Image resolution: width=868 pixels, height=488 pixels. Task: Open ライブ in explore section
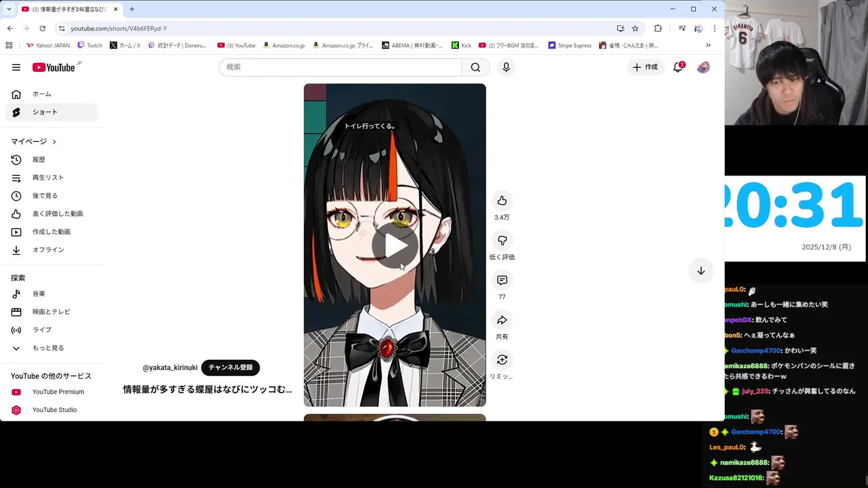click(52, 329)
